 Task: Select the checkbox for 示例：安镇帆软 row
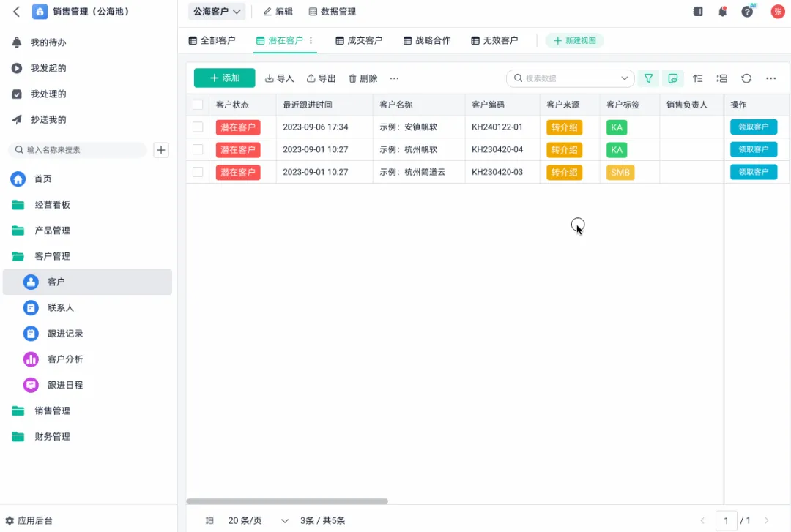point(197,127)
